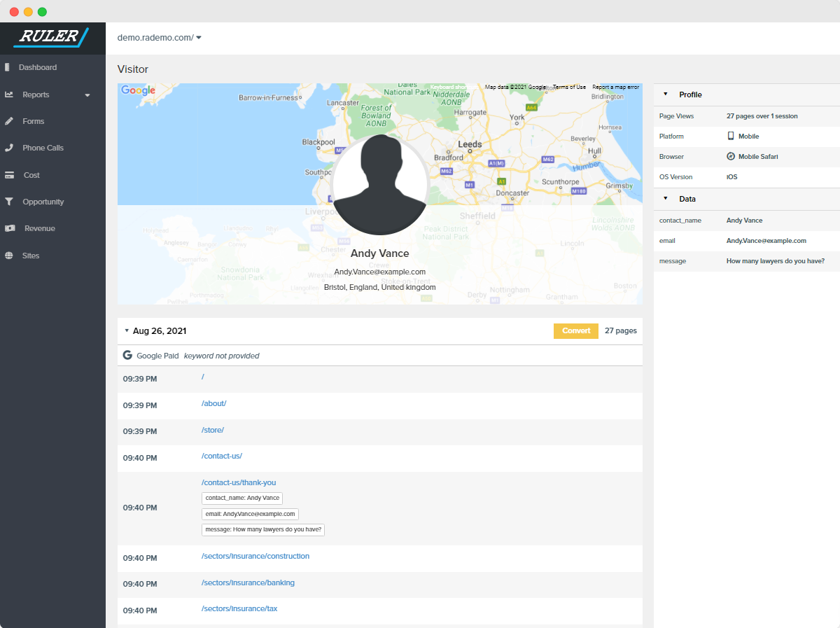Click the 09:40 PM time in the /sectors/insurance/tax row
840x628 pixels.
coord(140,610)
